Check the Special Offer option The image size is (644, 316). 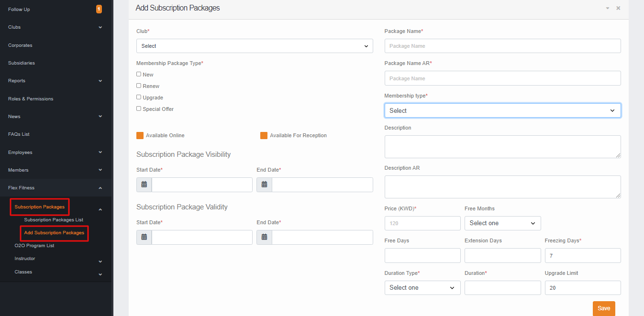138,109
